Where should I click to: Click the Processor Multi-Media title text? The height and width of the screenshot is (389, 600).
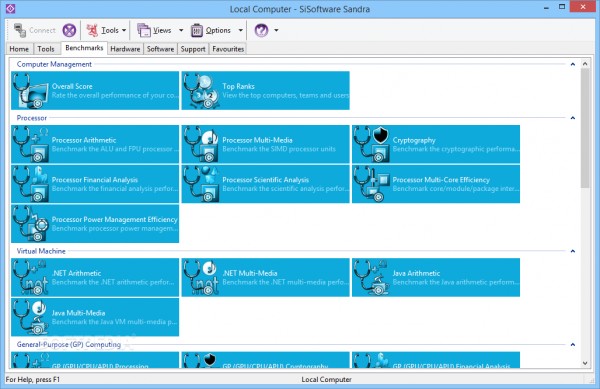257,140
